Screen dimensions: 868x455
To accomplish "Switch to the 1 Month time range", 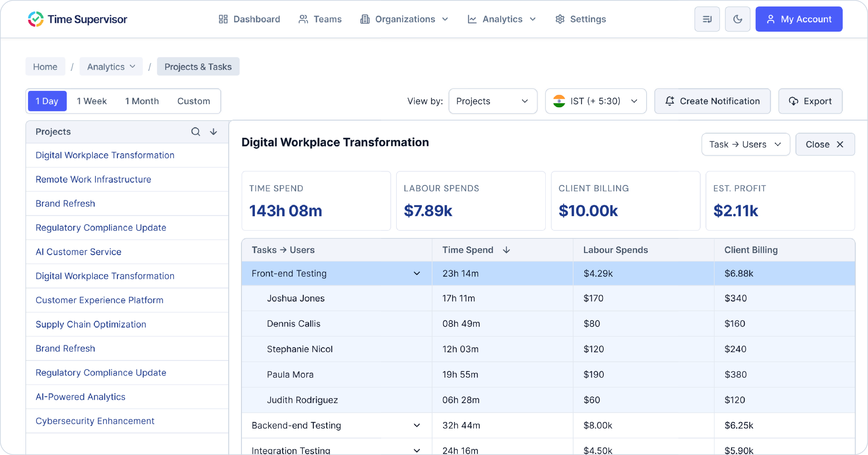I will coord(142,101).
